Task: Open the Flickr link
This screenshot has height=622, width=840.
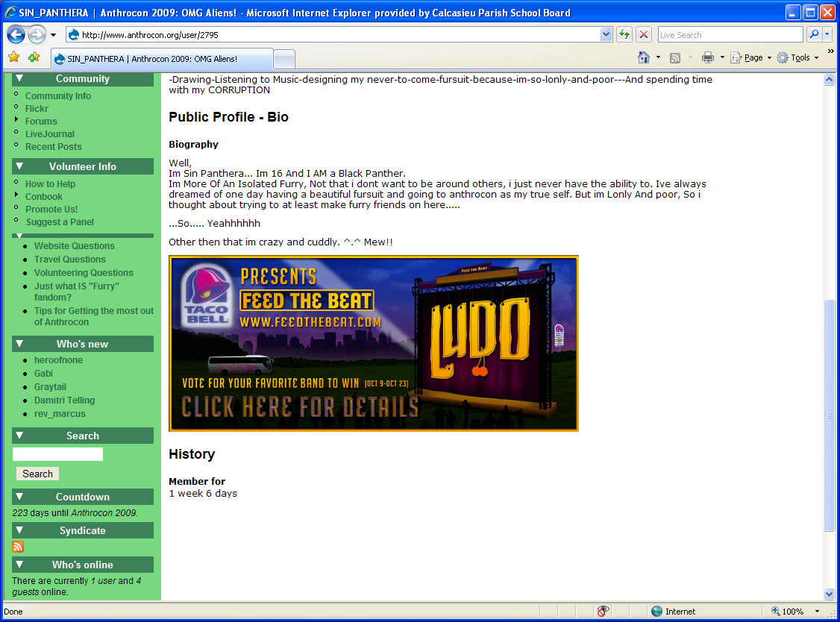Action: click(37, 109)
